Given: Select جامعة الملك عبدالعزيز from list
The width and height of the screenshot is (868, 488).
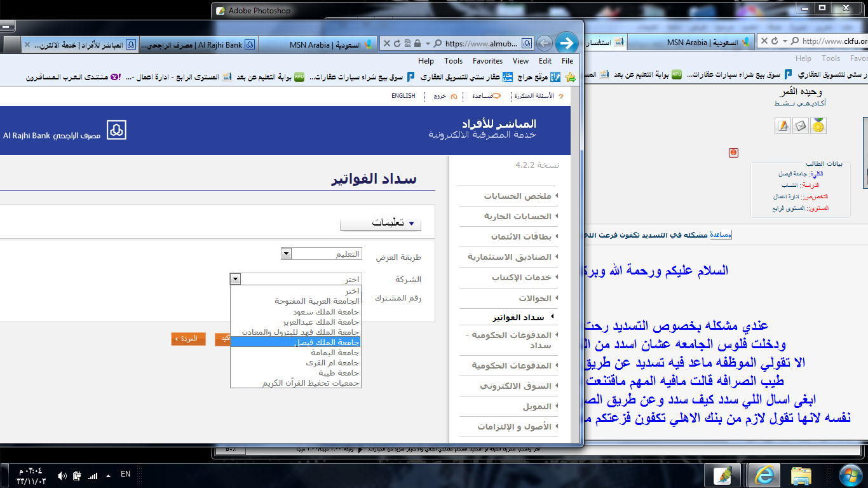Looking at the screenshot, I should pos(296,322).
